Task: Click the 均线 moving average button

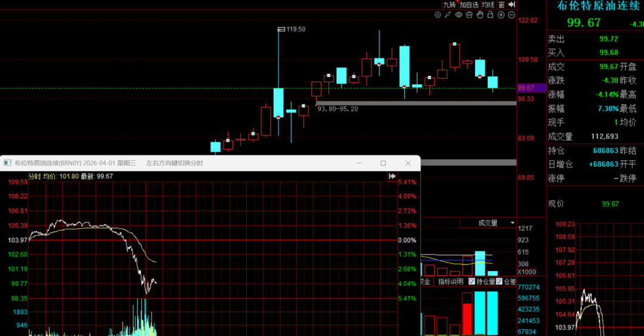Action: click(x=488, y=5)
